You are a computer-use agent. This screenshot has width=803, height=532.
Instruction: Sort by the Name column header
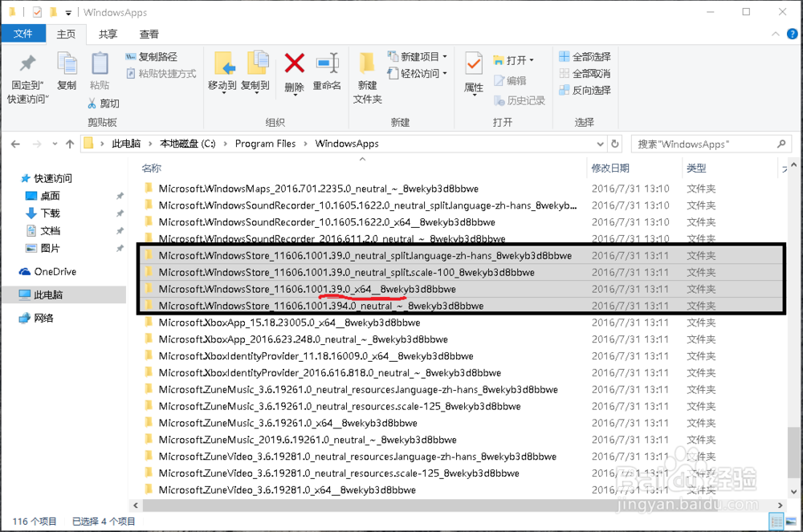tap(152, 168)
